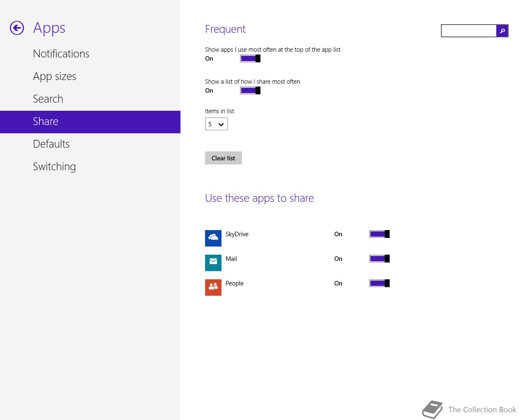Toggle the list of how I share most often
525x420 pixels.
click(x=250, y=91)
